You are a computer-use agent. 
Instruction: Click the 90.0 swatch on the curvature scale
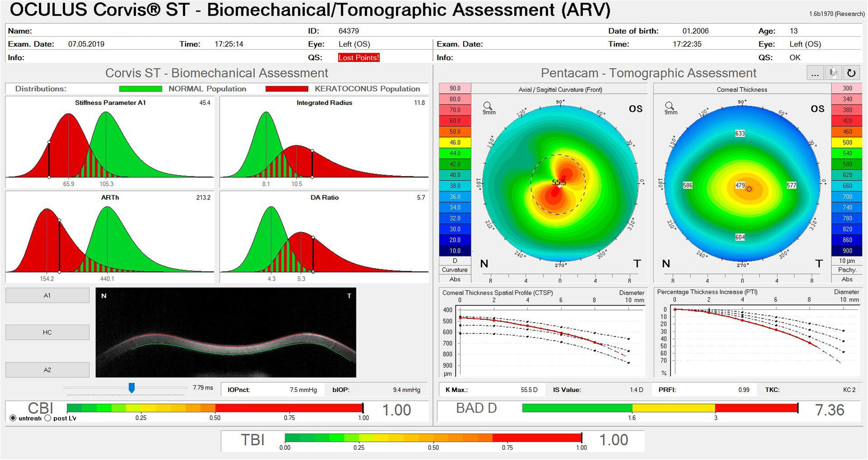[455, 88]
